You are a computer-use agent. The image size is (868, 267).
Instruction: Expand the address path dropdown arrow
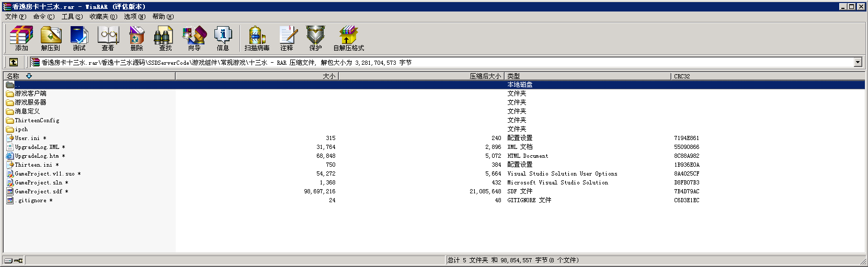tap(858, 62)
